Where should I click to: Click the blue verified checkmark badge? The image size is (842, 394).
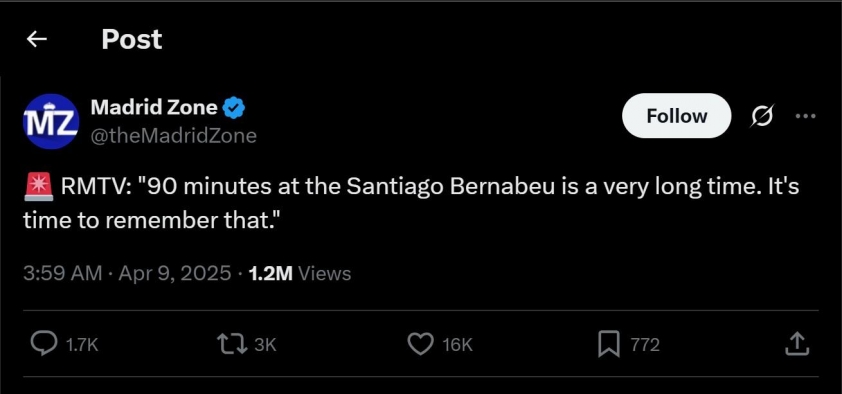[234, 108]
